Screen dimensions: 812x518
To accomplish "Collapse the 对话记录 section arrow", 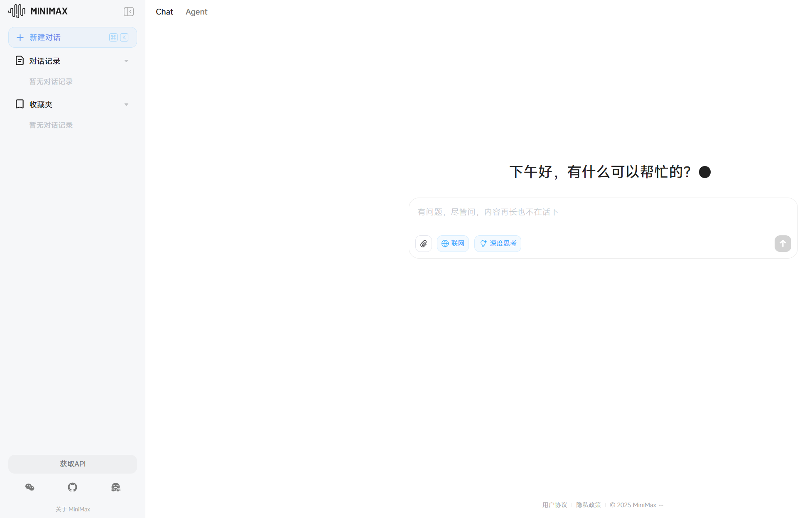I will point(126,61).
